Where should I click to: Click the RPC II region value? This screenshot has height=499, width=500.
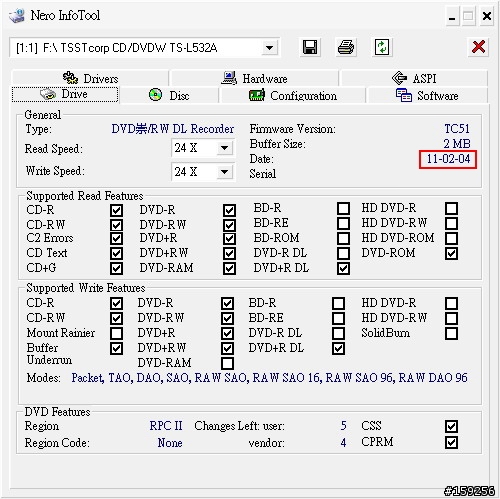coord(166,426)
